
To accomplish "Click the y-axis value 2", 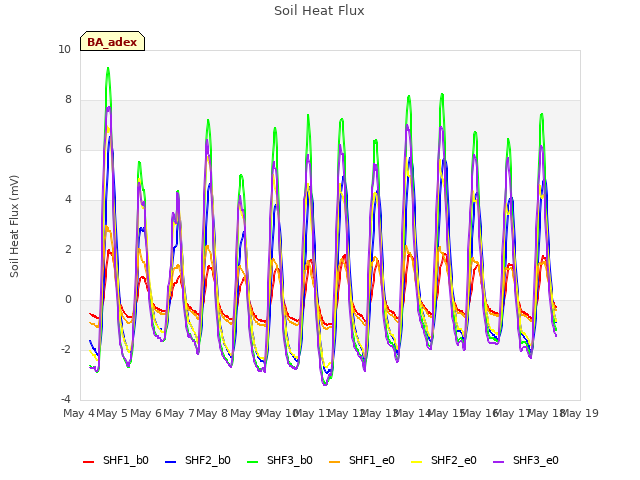I will tap(68, 249).
